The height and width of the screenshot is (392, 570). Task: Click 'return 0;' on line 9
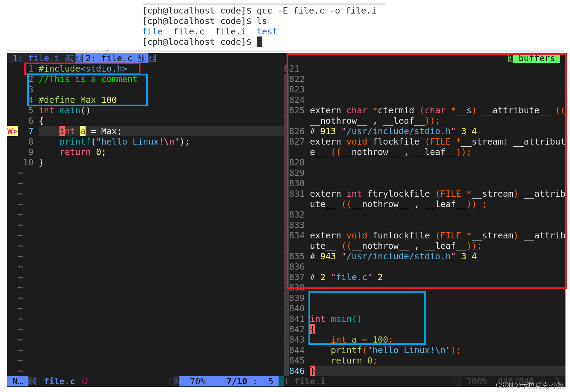click(x=83, y=152)
